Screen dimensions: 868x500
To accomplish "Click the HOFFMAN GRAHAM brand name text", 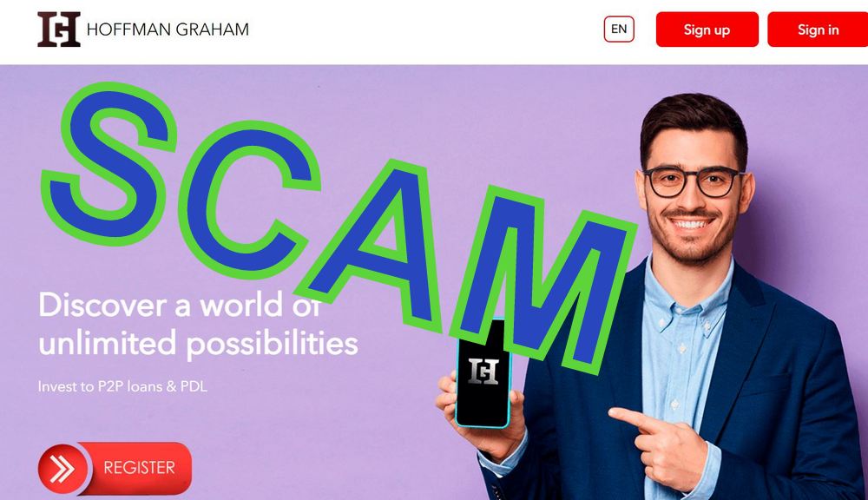I will coord(168,30).
